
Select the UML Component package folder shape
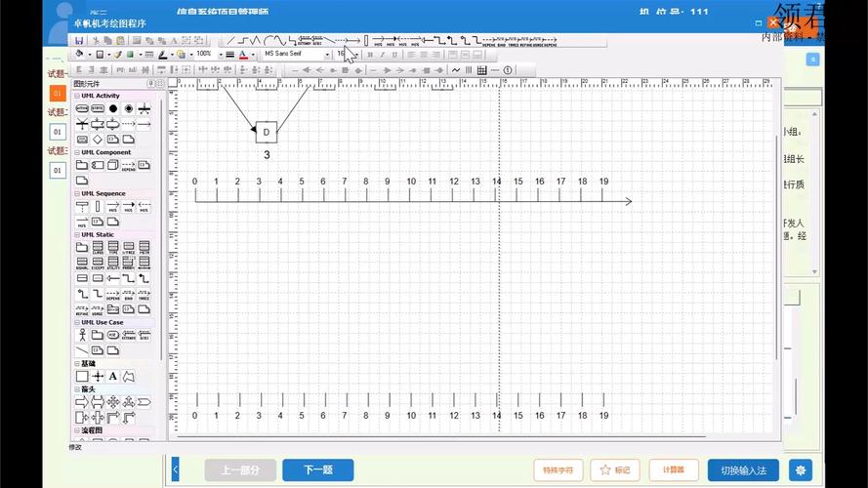tap(82, 165)
